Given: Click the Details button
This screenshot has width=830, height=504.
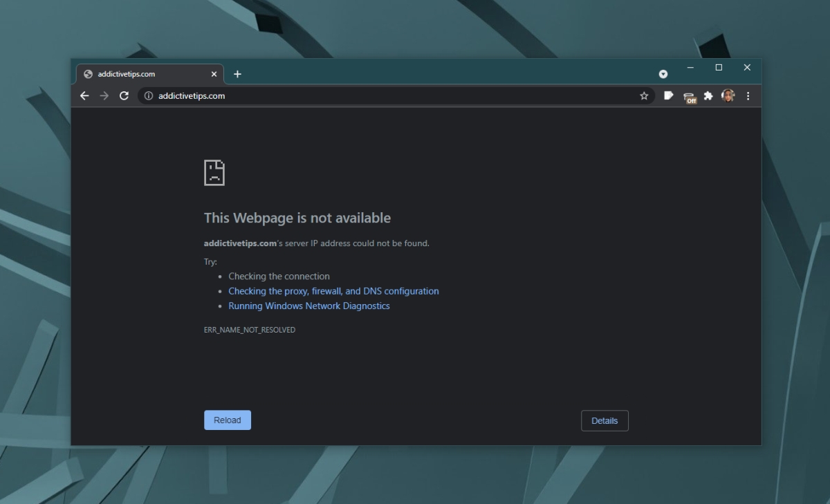Looking at the screenshot, I should coord(605,420).
